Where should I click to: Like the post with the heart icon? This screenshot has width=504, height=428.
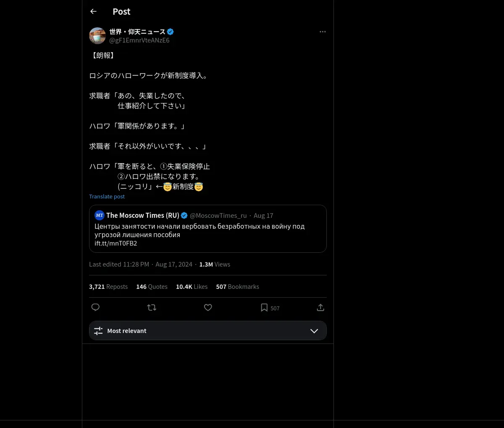tap(208, 307)
